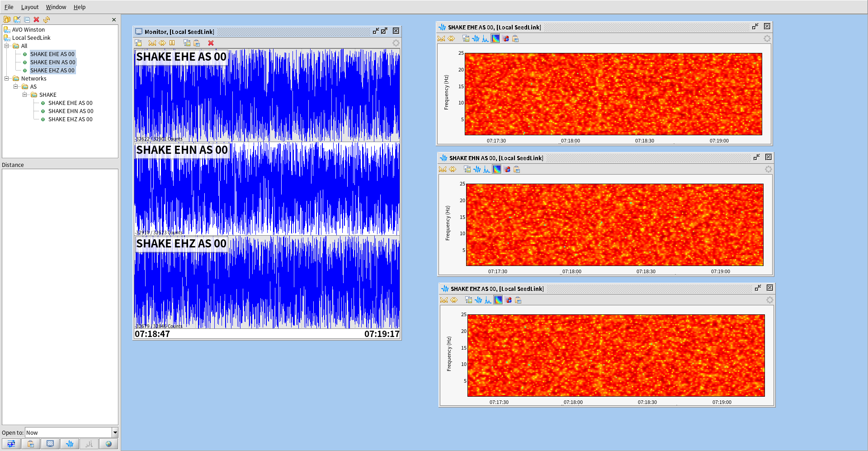Image resolution: width=868 pixels, height=451 pixels.
Task: Toggle spectra view in SHAKE EHN window
Action: [x=487, y=169]
